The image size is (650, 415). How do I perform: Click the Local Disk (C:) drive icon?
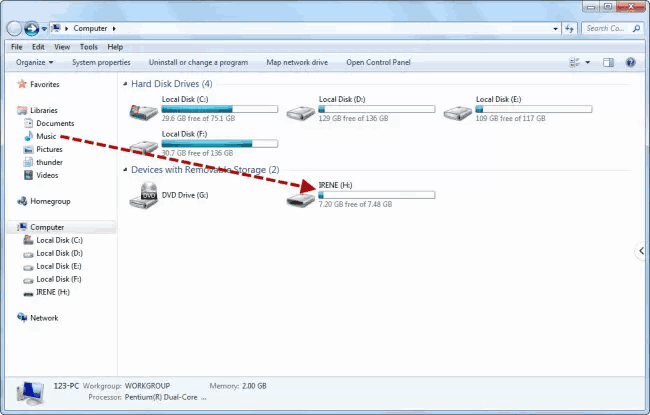[144, 111]
